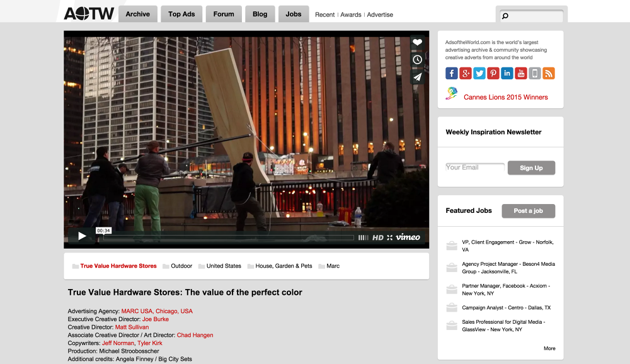Play the Vimeo video

pos(82,236)
